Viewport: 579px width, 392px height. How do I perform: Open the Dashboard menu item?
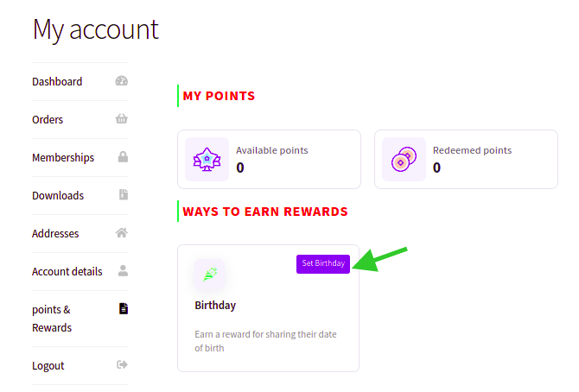click(57, 81)
